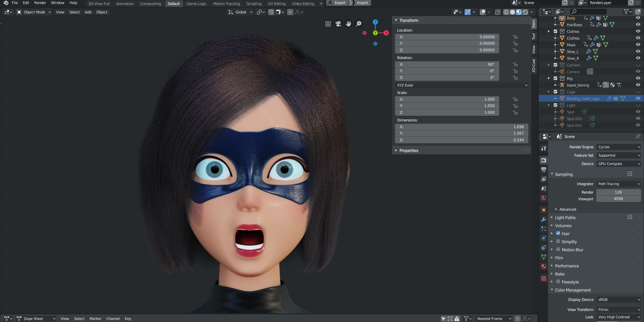Open the Feature Set dropdown
Screen dimensions: 644x322
619,155
